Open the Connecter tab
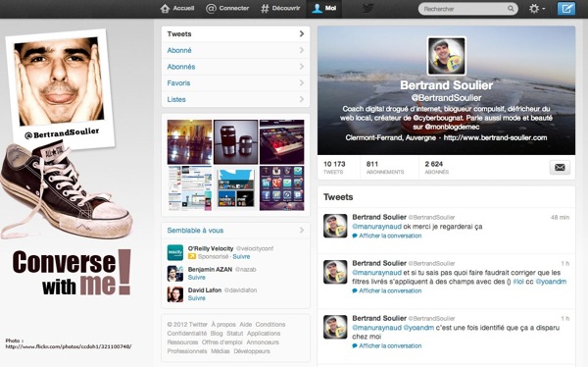The image size is (588, 367). coord(227,8)
